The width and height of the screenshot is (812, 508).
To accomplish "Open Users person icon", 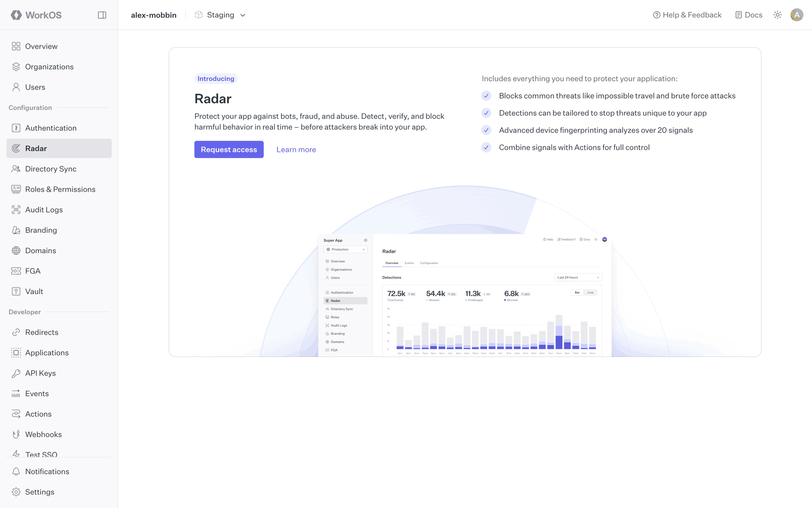I will click(16, 87).
